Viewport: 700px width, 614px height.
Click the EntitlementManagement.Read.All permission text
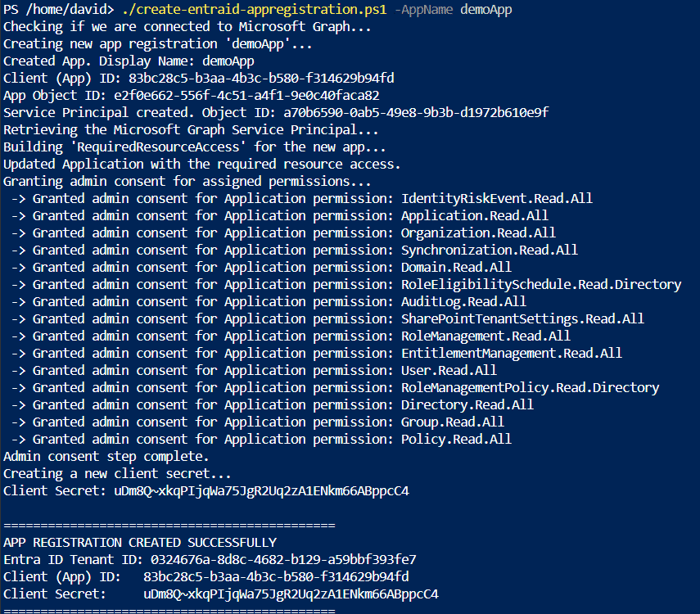[x=511, y=353]
